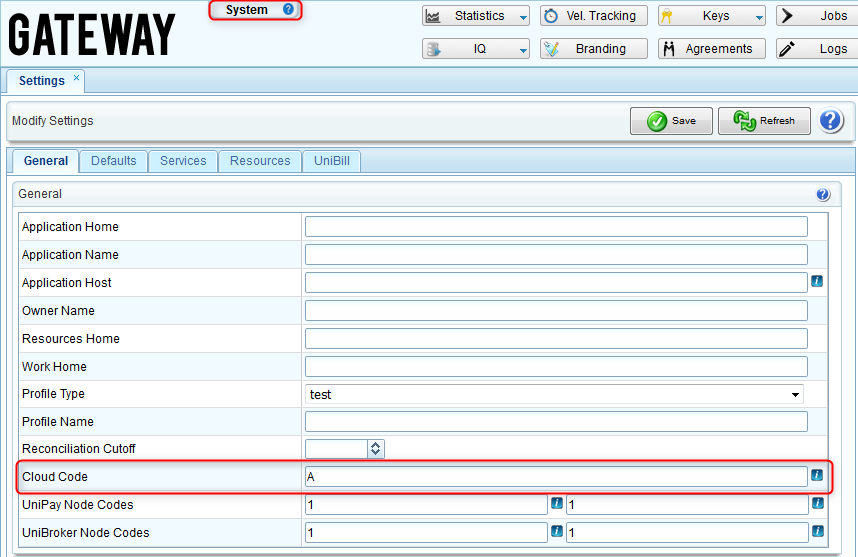Show info for first UniPay Node Code

coord(556,503)
